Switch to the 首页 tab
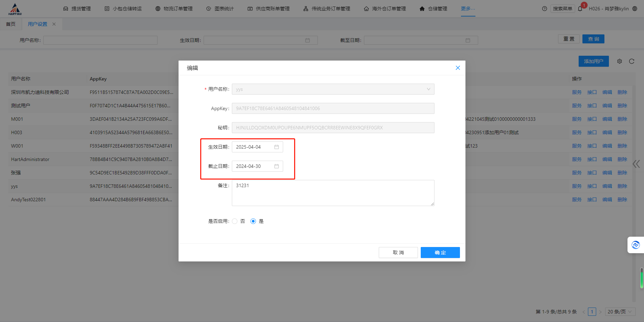The height and width of the screenshot is (322, 644). pyautogui.click(x=11, y=24)
